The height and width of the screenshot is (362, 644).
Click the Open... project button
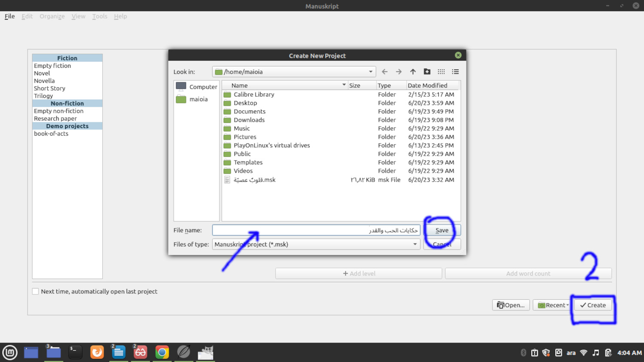tap(511, 305)
